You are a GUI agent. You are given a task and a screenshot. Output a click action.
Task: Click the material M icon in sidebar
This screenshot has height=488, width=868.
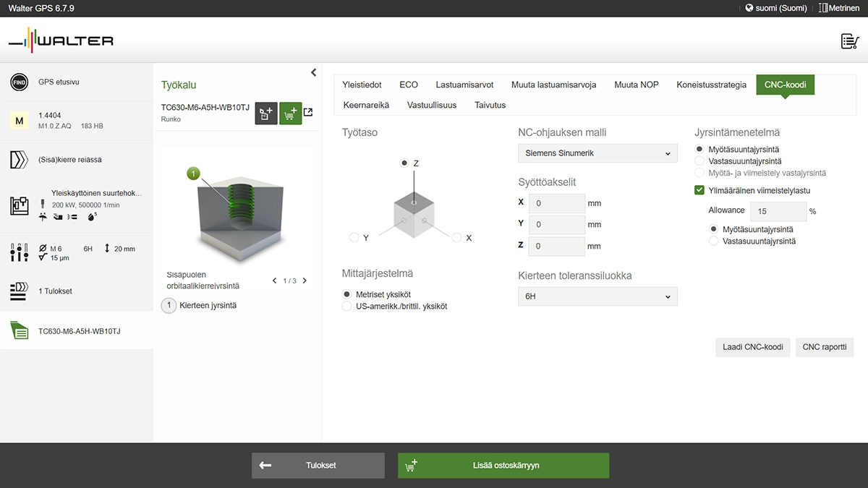point(20,120)
